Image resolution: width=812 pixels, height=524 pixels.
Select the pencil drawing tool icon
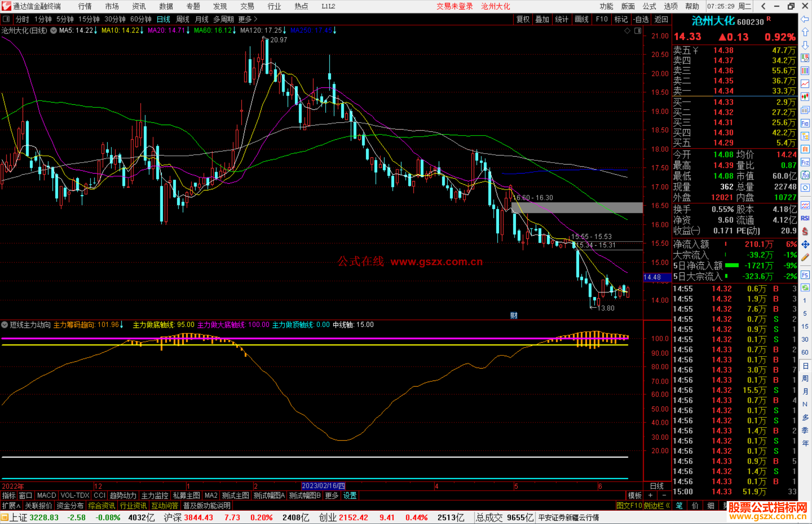(x=805, y=257)
